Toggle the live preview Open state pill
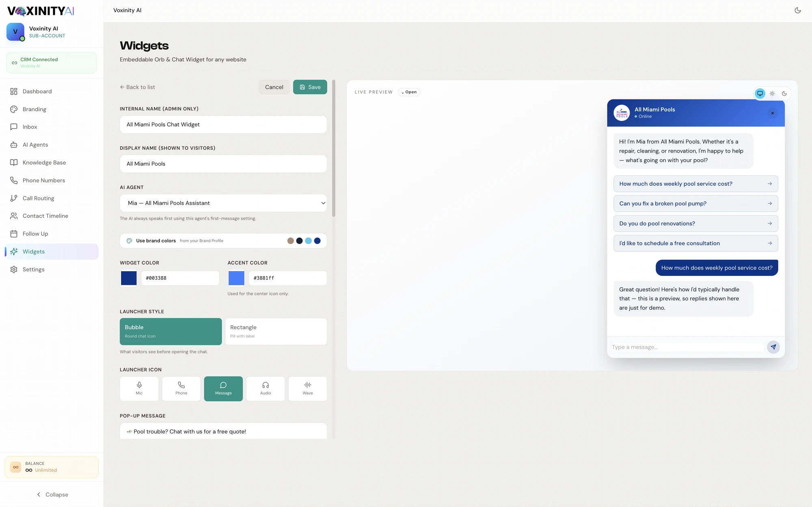The image size is (812, 507). coord(409,92)
